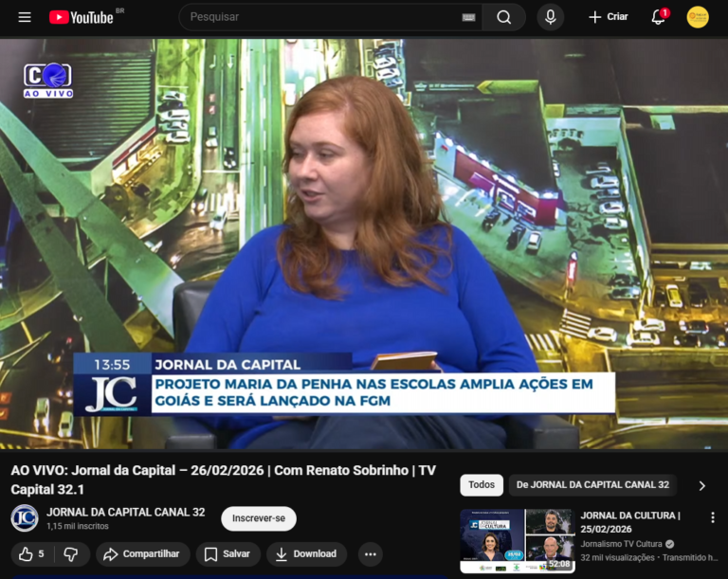728x579 pixels.
Task: Select the Todos filter chip
Action: pos(482,485)
